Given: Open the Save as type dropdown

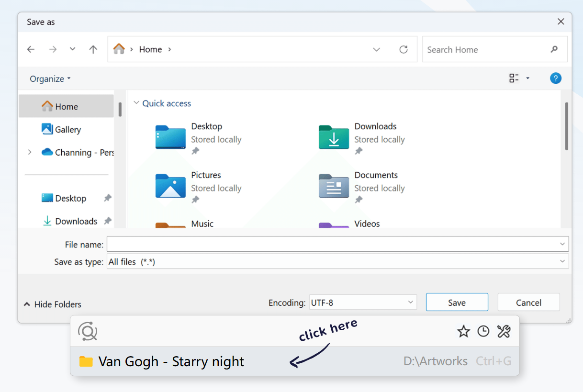Looking at the screenshot, I should [563, 261].
